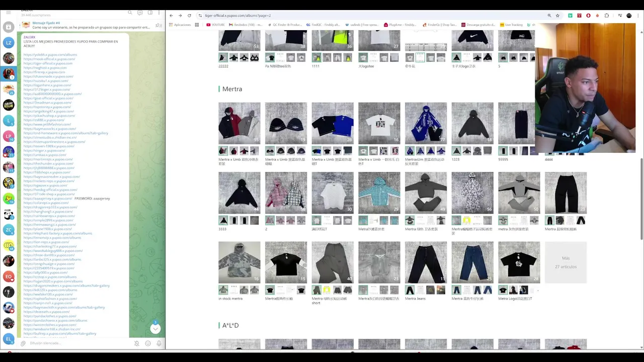644x362 pixels.
Task: Click the pinned messages list icon
Action: (158, 25)
